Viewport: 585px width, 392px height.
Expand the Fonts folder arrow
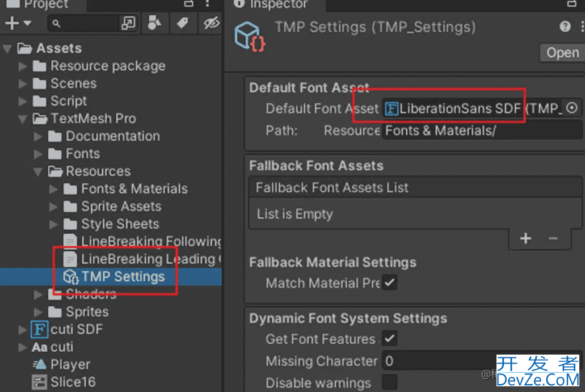tap(38, 154)
